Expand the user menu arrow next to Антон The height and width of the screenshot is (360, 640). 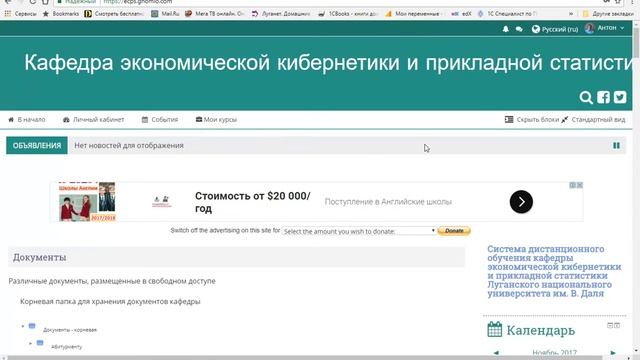[622, 28]
